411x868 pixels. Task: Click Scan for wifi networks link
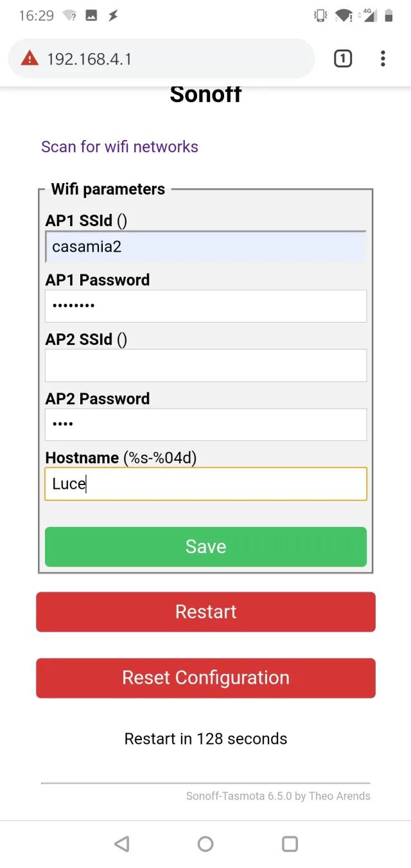[119, 146]
